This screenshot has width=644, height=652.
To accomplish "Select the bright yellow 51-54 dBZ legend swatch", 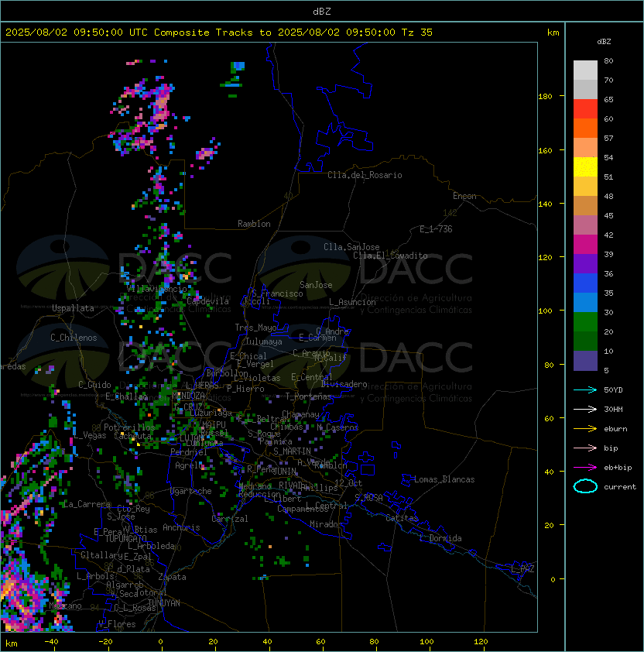I will (x=585, y=167).
